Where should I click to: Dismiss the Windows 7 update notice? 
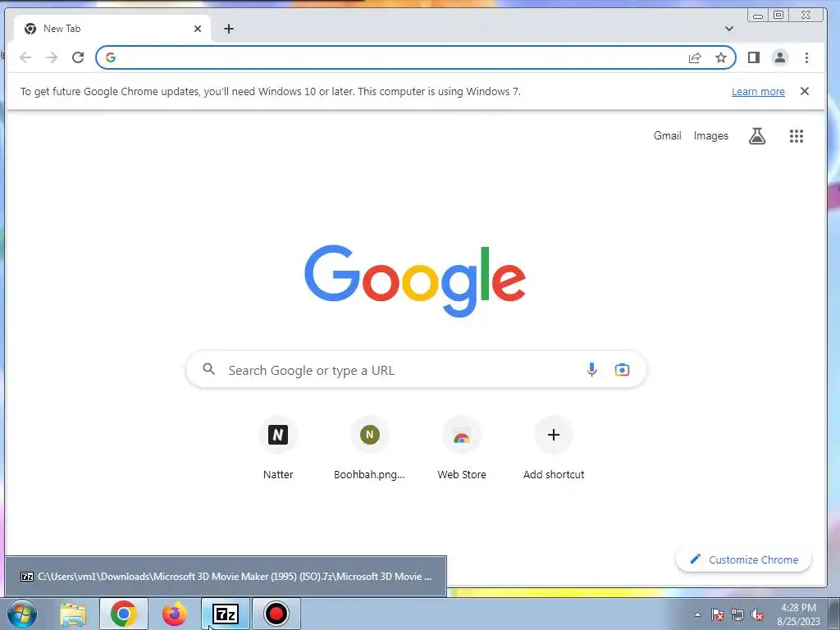point(804,91)
